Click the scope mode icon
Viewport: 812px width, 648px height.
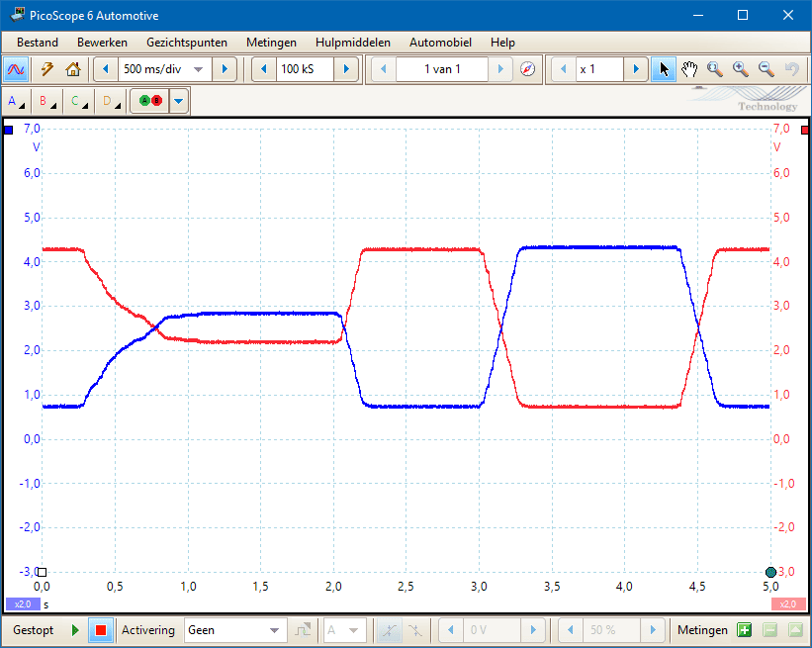click(17, 69)
